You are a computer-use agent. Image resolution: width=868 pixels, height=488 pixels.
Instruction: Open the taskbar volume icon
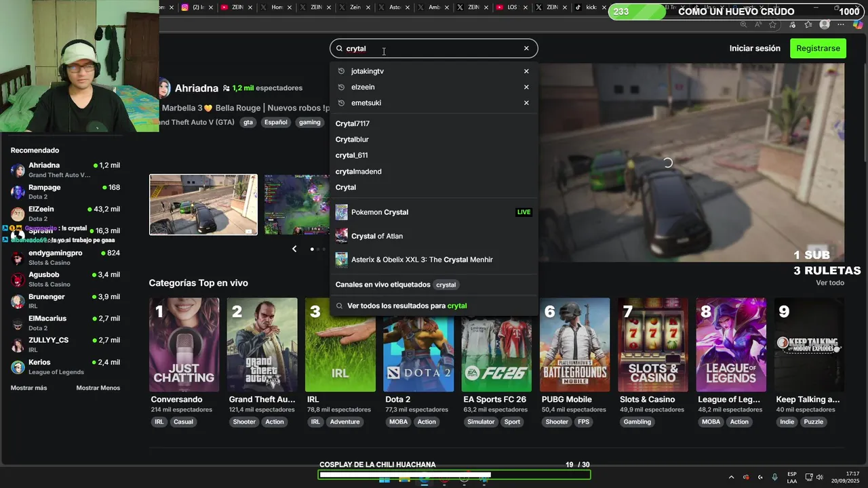tap(819, 477)
